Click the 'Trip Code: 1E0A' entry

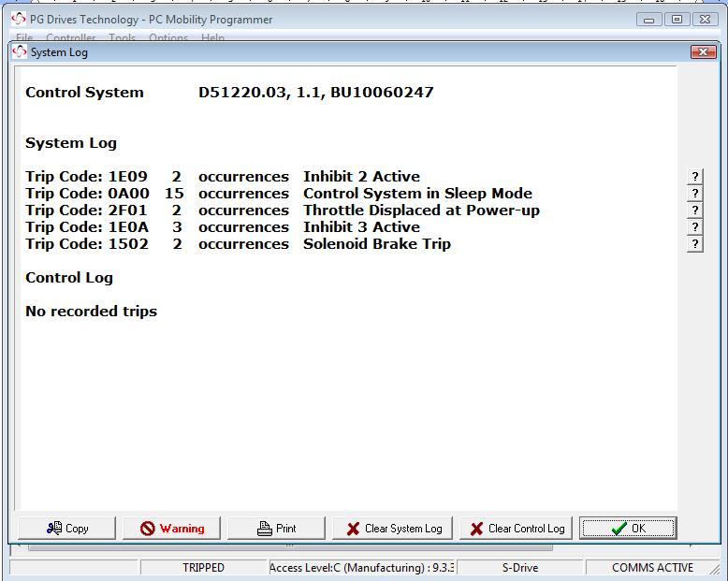pyautogui.click(x=87, y=227)
